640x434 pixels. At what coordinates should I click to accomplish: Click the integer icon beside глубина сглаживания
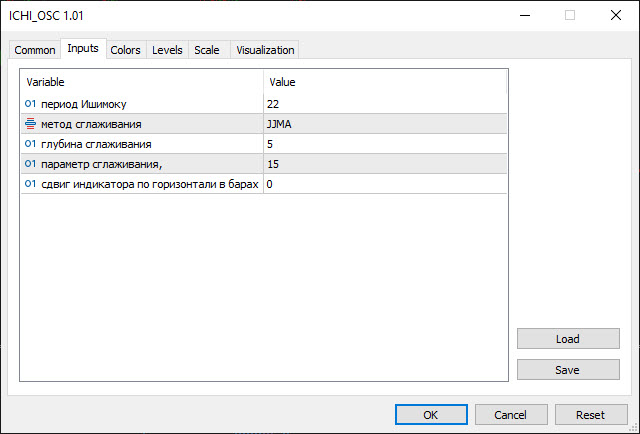pyautogui.click(x=29, y=144)
